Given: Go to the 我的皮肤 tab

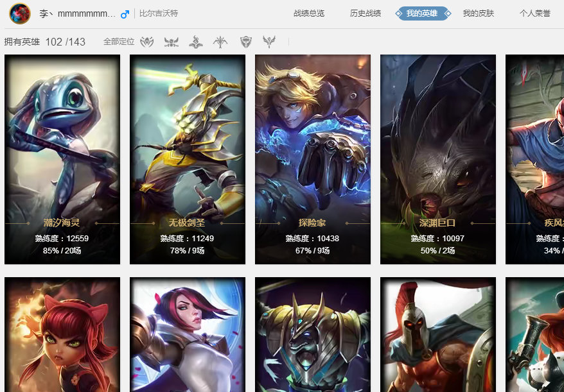Looking at the screenshot, I should [479, 13].
